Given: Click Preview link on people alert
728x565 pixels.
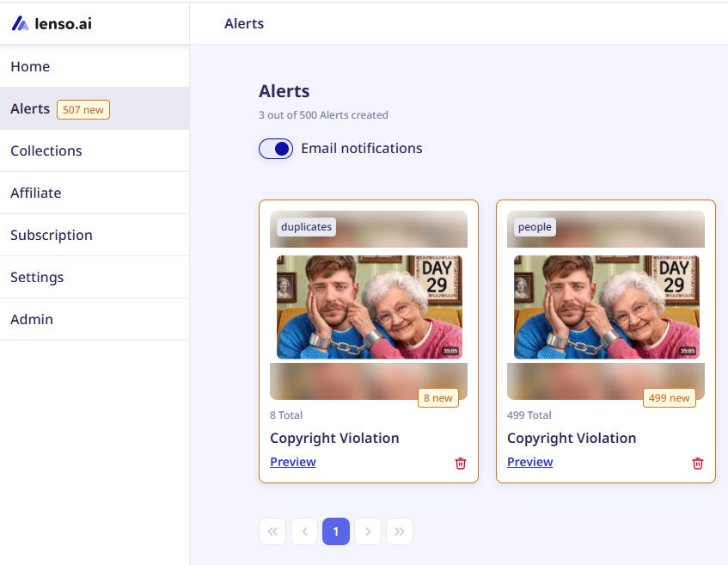Looking at the screenshot, I should (x=529, y=462).
